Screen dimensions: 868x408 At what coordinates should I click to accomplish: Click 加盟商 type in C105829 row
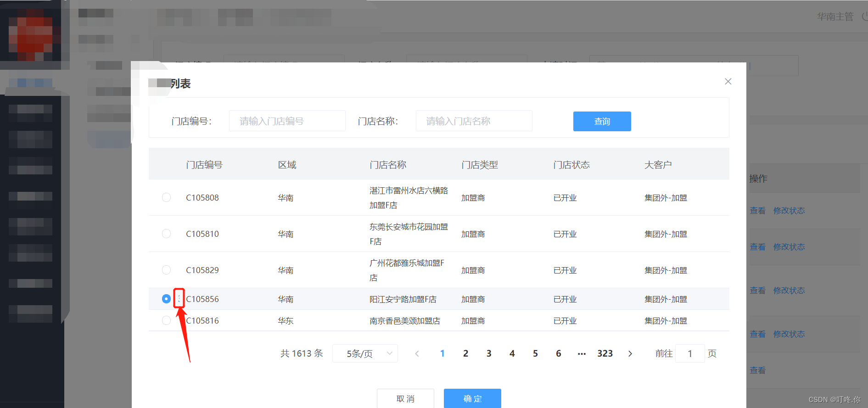[x=473, y=270]
